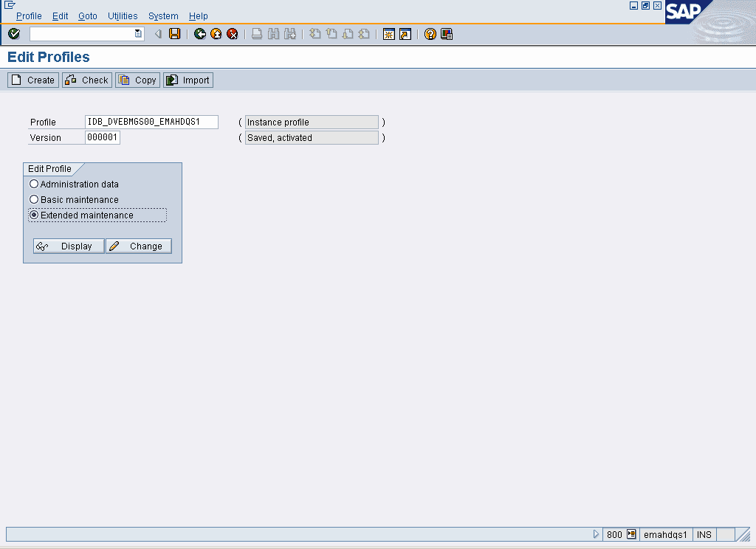Open the Utilities menu
Screen dimensions: 756x549
tap(123, 15)
